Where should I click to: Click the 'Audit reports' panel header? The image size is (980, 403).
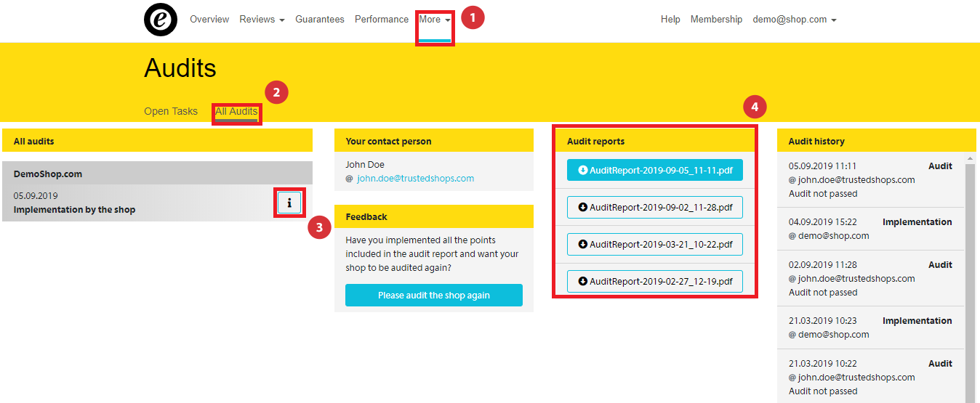[x=656, y=141]
